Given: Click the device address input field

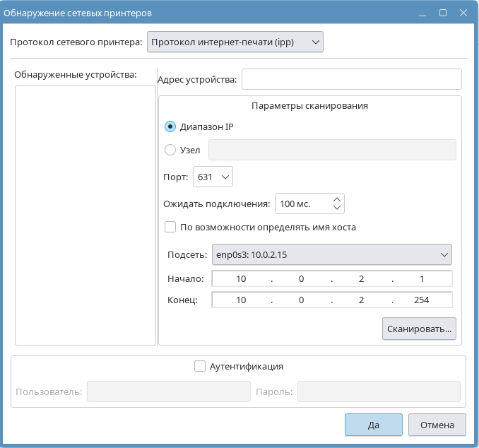Looking at the screenshot, I should [x=351, y=79].
